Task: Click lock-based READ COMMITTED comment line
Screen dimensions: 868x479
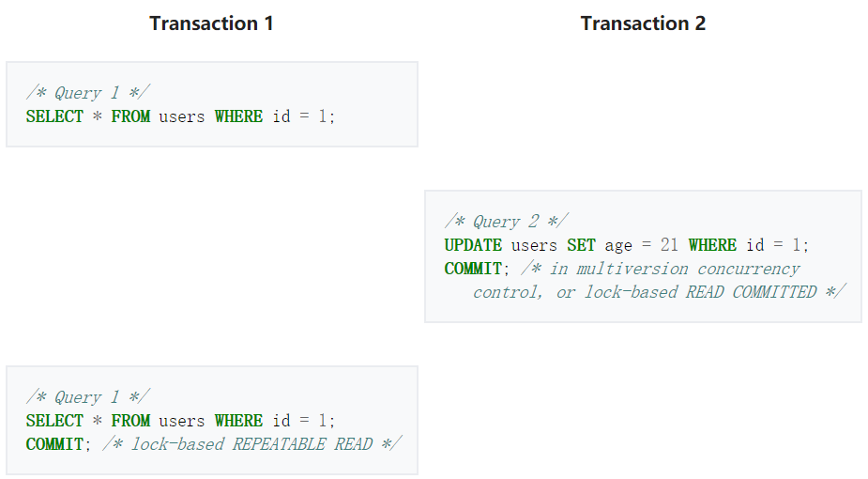Action: tap(659, 292)
